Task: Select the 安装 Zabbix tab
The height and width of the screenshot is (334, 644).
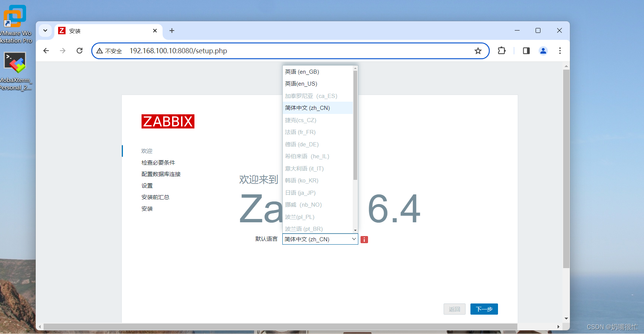Action: pyautogui.click(x=108, y=31)
